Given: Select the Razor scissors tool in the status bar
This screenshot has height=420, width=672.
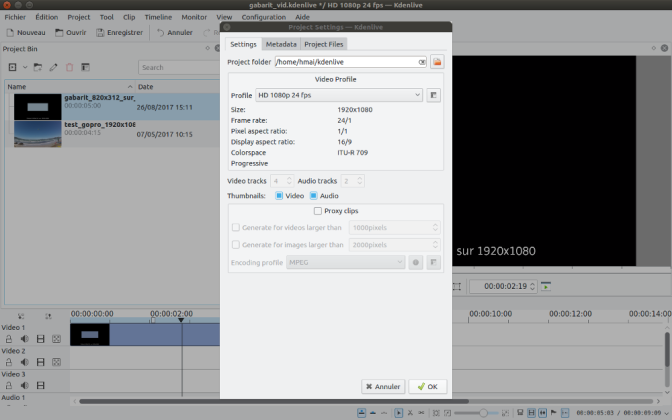Looking at the screenshot, I should point(410,413).
